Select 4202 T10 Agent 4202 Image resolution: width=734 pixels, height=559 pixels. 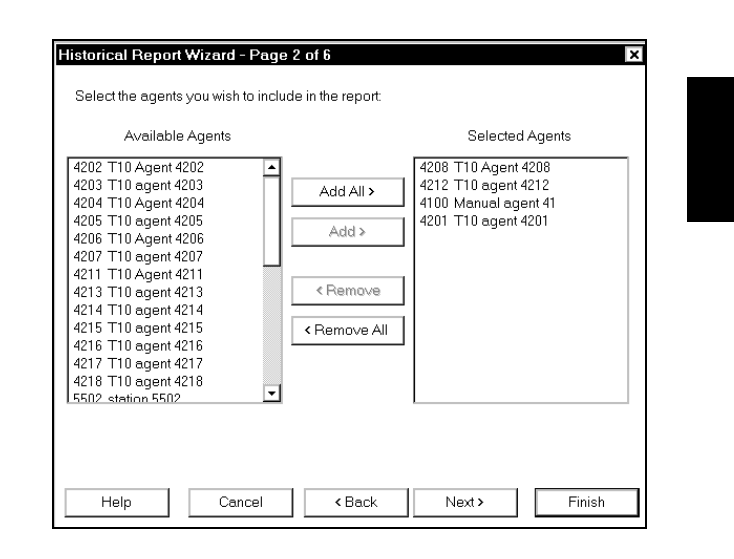point(166,167)
